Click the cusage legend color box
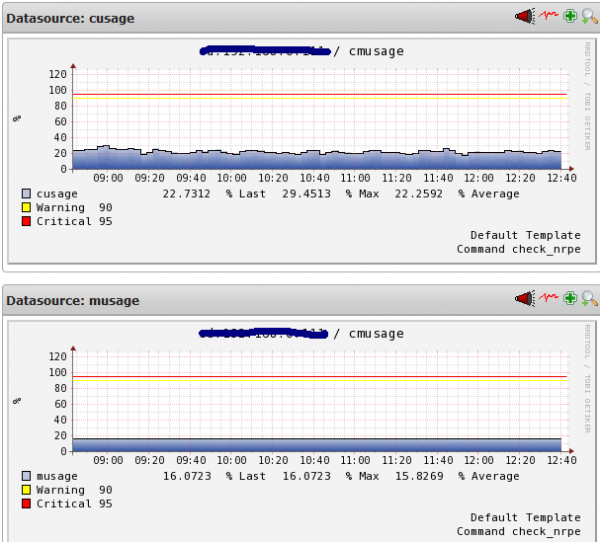The height and width of the screenshot is (542, 600). 26,194
